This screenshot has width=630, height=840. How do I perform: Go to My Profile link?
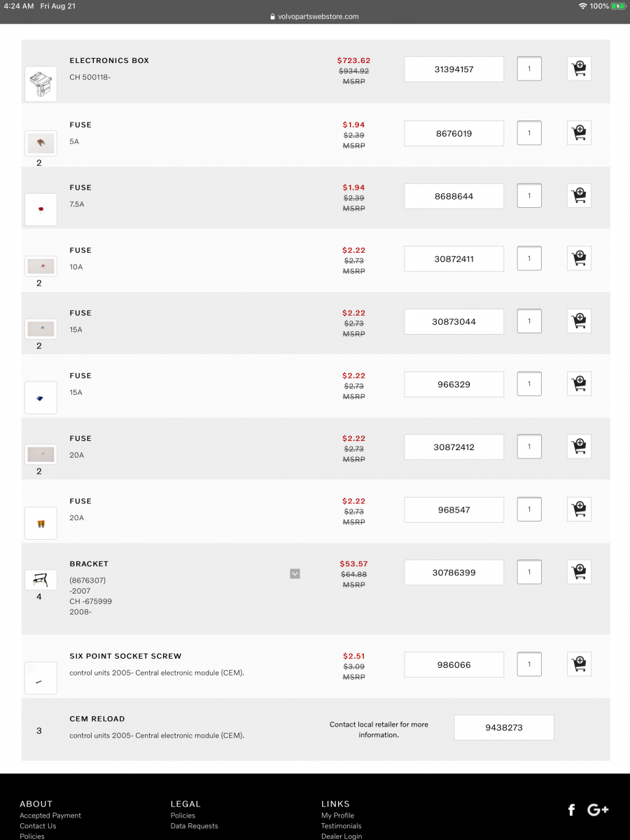click(x=337, y=815)
